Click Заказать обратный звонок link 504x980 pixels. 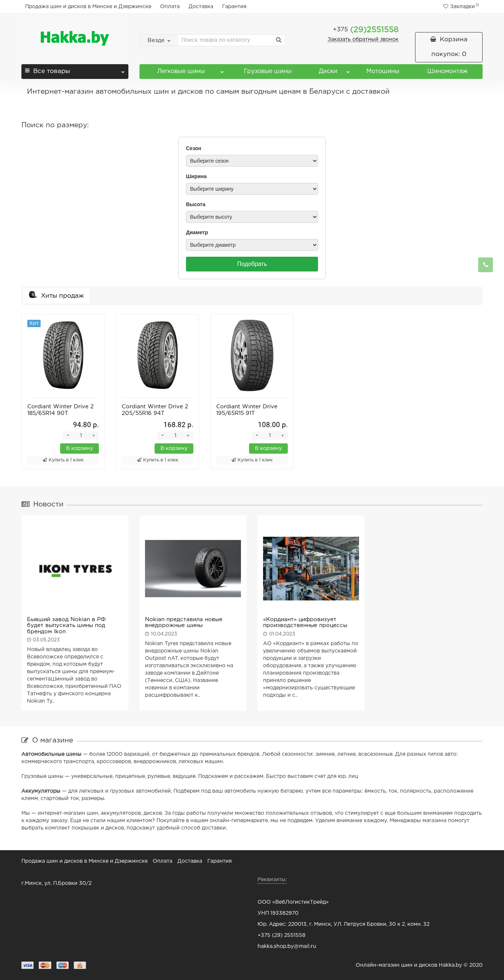point(363,39)
